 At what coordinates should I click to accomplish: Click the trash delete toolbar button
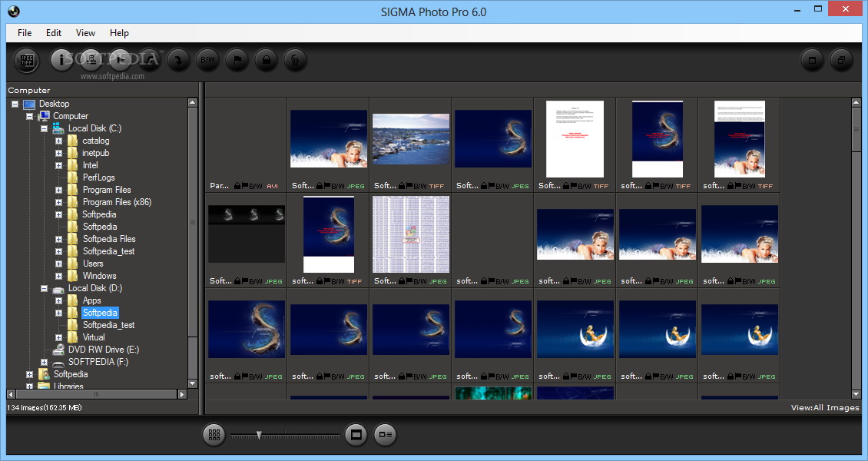(295, 60)
